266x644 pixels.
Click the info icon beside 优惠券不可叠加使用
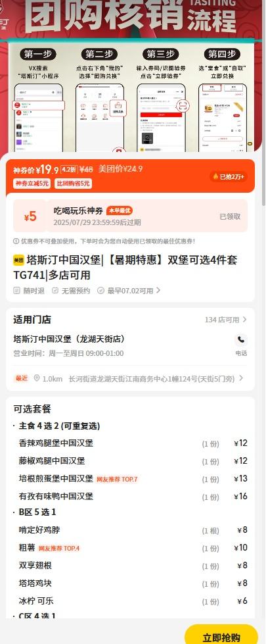click(x=16, y=241)
